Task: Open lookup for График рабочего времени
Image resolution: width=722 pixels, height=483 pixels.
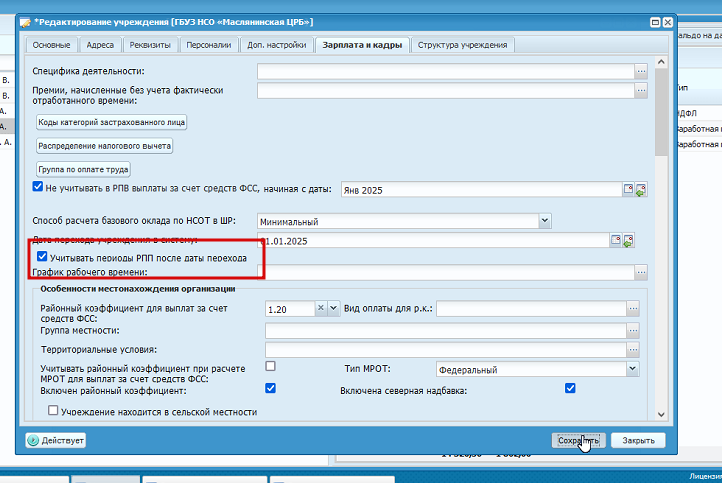Action: pos(641,272)
